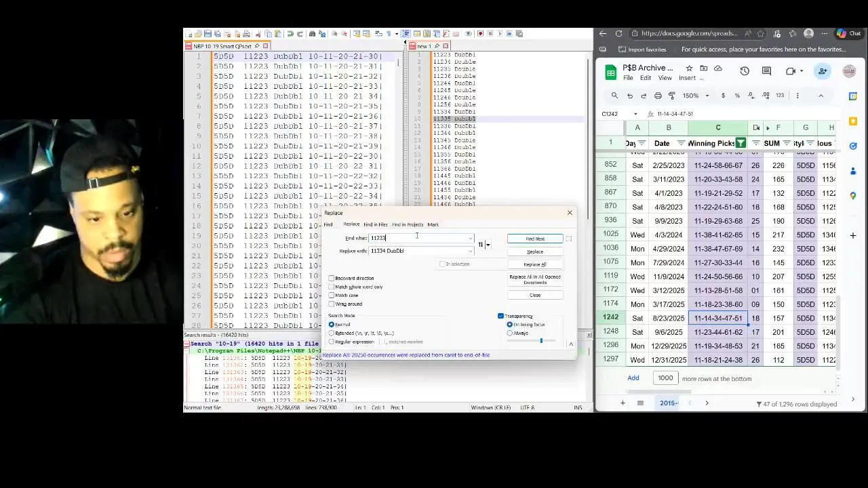This screenshot has width=868, height=488.
Task: Click the currency format dollar icon
Action: pos(723,96)
